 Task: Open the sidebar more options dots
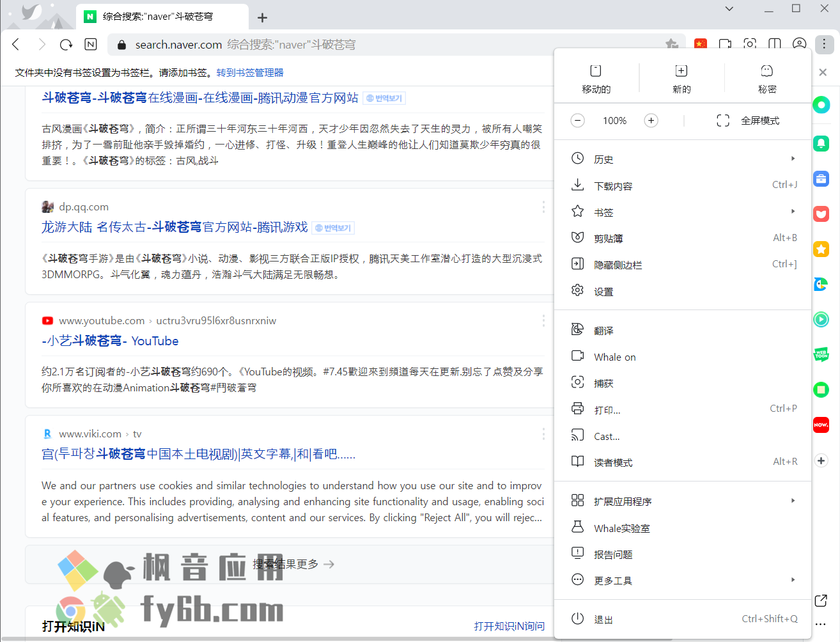pos(821,624)
